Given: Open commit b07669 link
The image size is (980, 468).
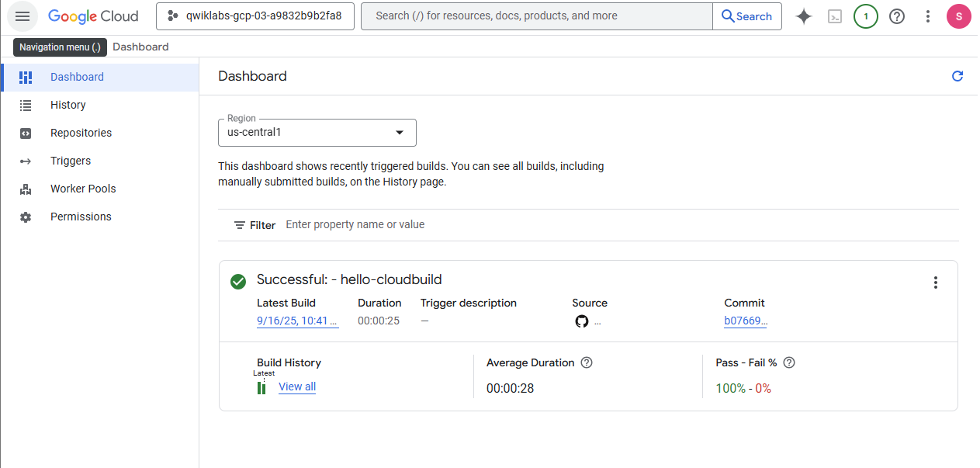Looking at the screenshot, I should (745, 321).
